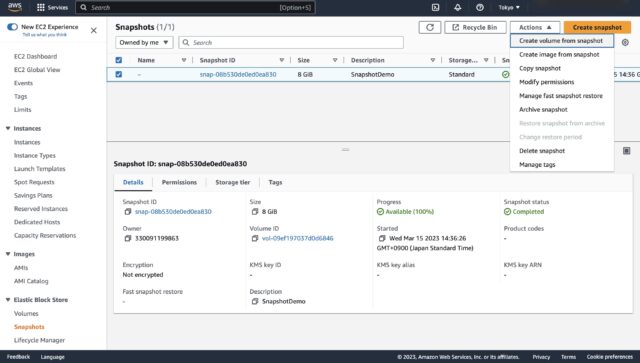Collapse the Elastic Block Store section
The width and height of the screenshot is (640, 363).
pos(8,300)
